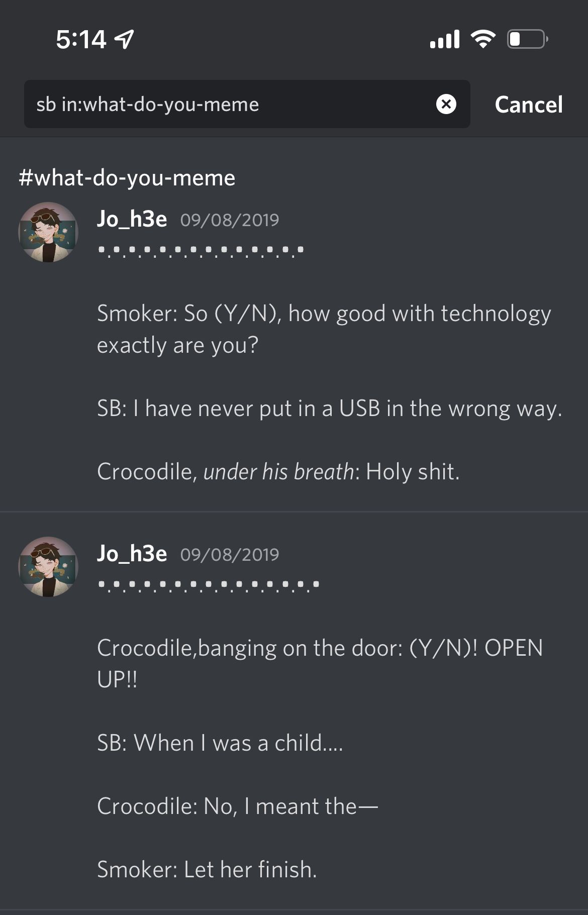
Task: Tap the 'how good with technology' Smoker line
Action: click(x=324, y=329)
